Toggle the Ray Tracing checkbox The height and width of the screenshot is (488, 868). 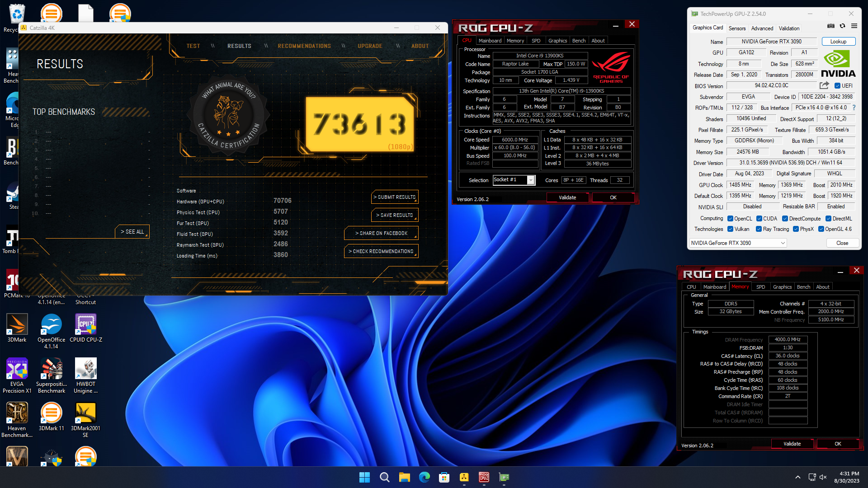[759, 229]
